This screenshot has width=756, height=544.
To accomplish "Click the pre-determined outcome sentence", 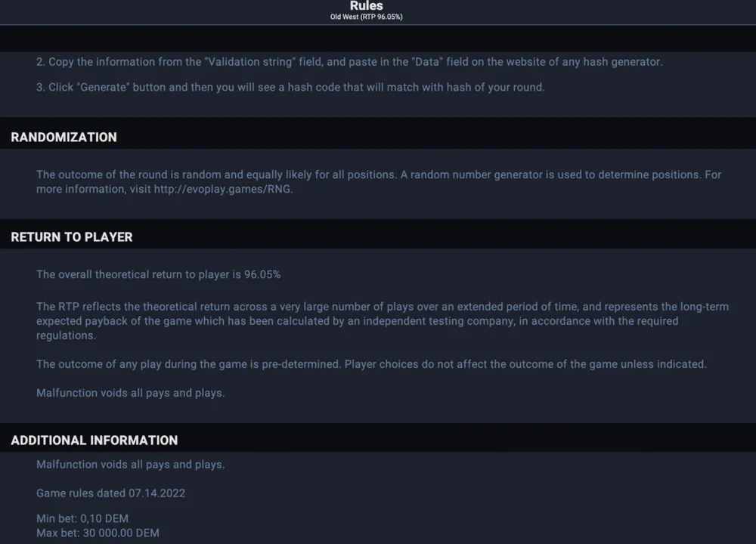I will tap(371, 364).
